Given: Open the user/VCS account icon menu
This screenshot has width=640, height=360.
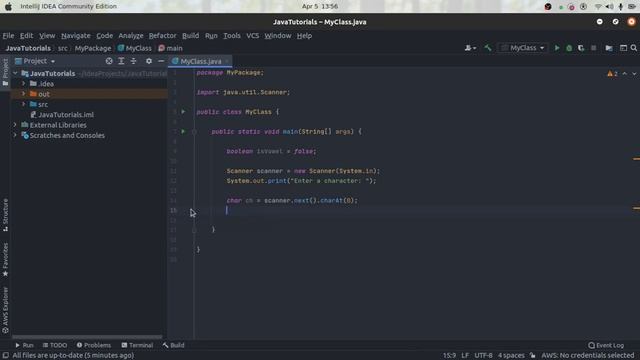Looking at the screenshot, I should click(470, 48).
